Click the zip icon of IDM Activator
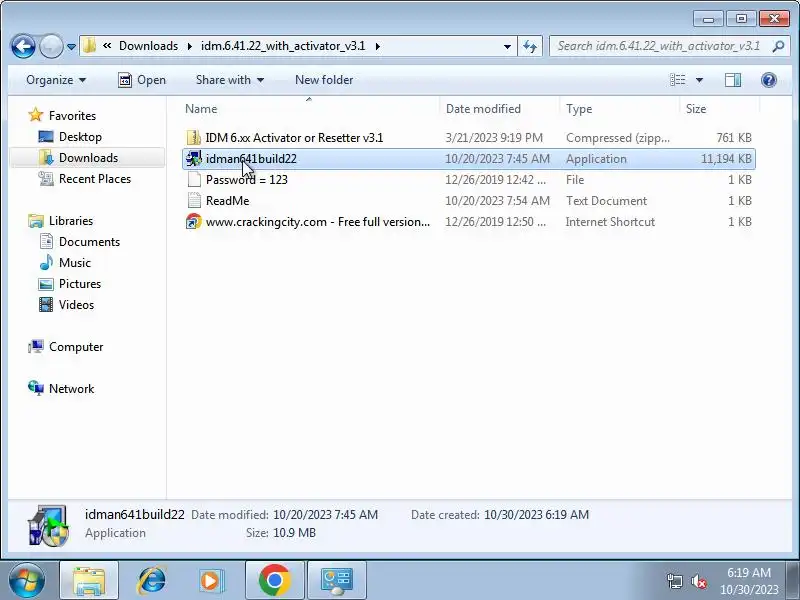Viewport: 800px width, 600px height. click(193, 138)
